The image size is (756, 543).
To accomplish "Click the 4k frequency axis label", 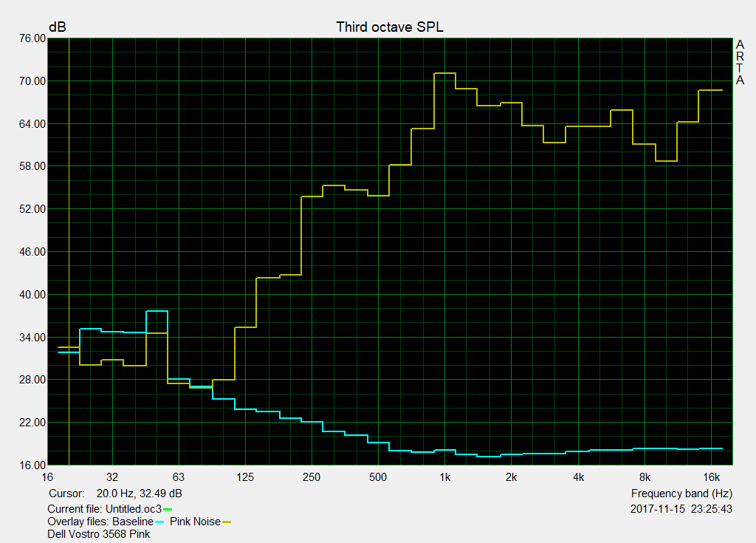I will coord(578,477).
